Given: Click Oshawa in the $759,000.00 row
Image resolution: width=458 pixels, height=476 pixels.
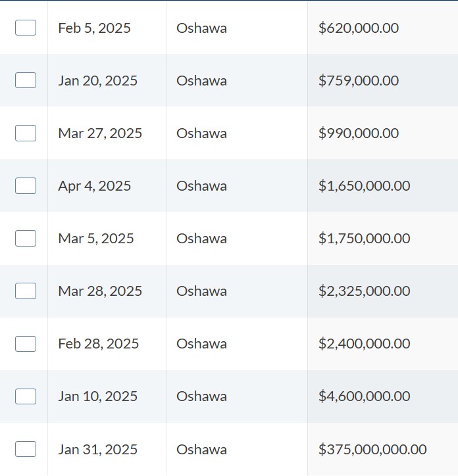Looking at the screenshot, I should point(201,81).
